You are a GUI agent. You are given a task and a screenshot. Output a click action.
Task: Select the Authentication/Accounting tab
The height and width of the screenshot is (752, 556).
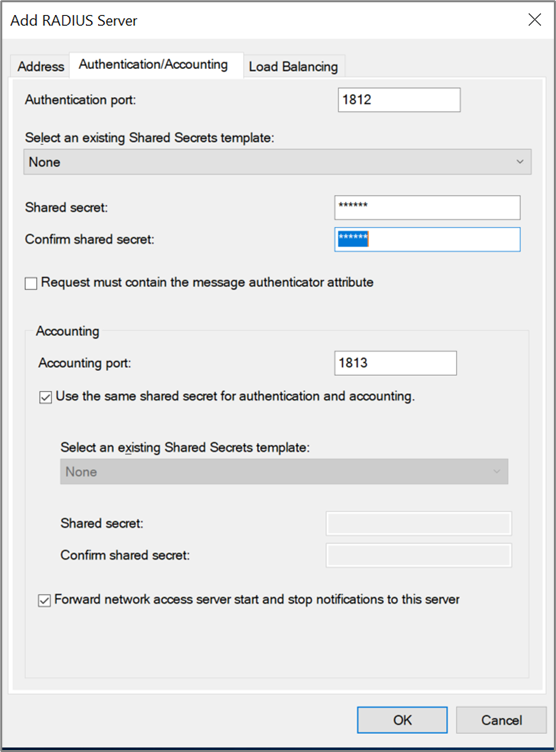click(154, 64)
